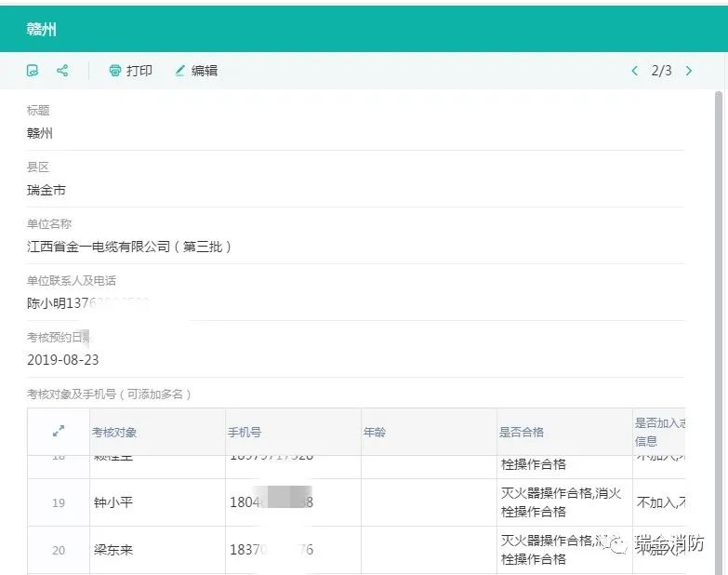The image size is (728, 575).
Task: Click the county value 瑞金市
Action: tap(46, 190)
